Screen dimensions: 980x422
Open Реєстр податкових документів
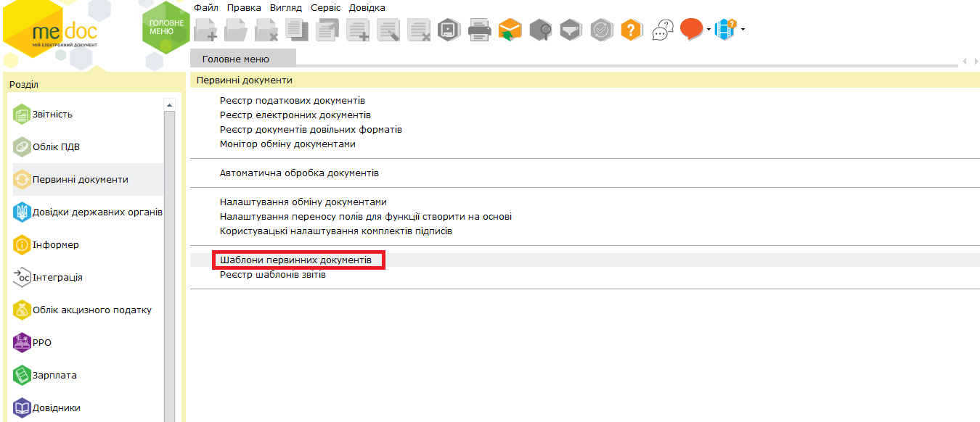293,100
